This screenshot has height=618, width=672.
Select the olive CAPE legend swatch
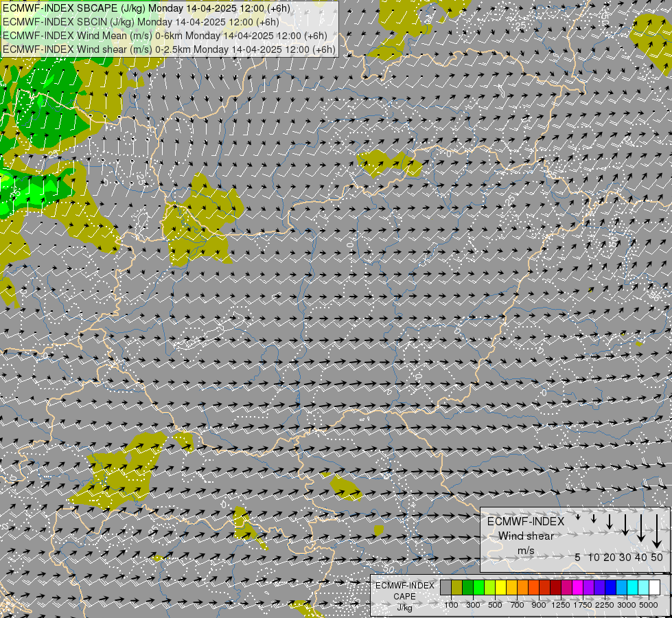(457, 587)
